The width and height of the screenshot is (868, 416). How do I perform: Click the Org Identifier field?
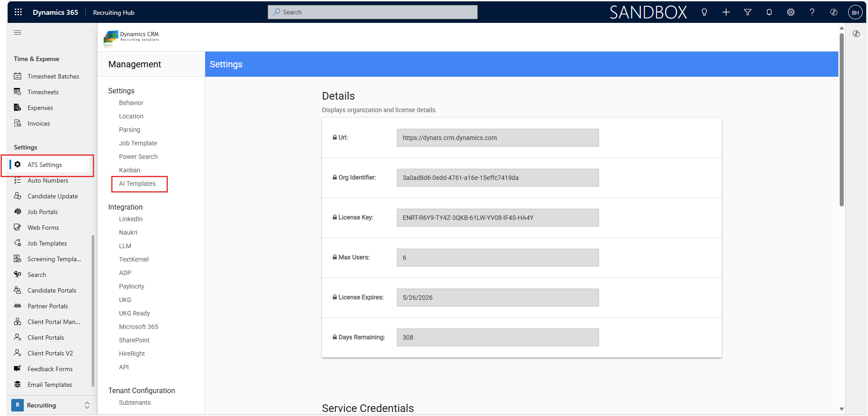tap(498, 178)
